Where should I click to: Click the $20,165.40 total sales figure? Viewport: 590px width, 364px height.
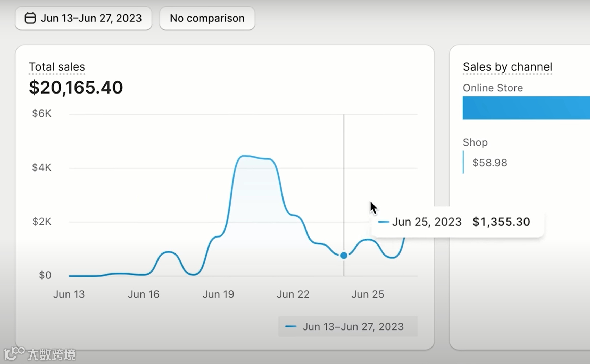pos(76,87)
